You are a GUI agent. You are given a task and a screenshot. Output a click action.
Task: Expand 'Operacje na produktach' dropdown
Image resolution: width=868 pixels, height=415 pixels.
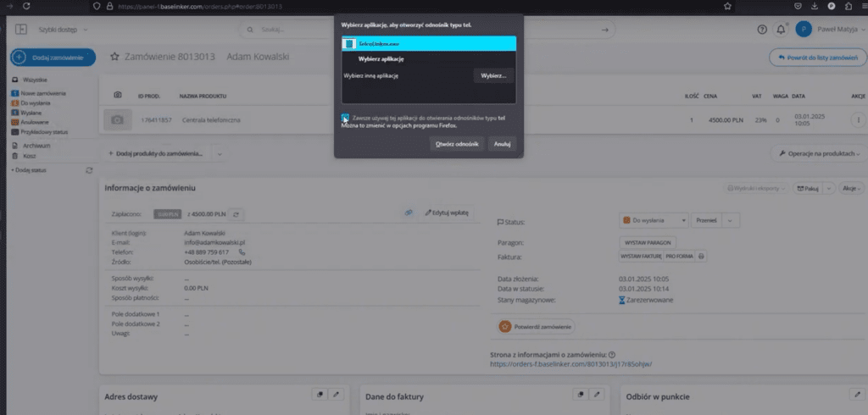tap(818, 154)
